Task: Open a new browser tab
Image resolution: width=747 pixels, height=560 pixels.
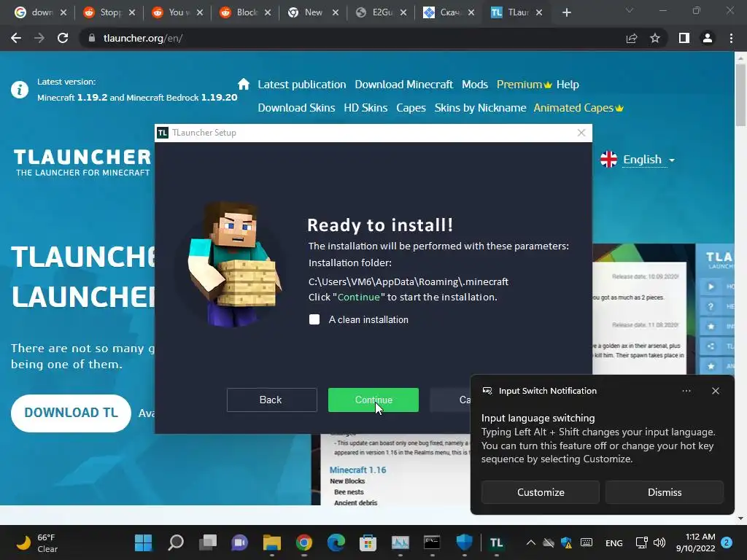Action: [x=566, y=12]
